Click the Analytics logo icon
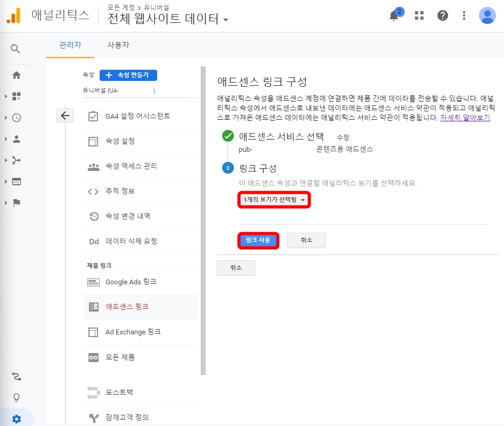Screen dimensions: 504x426 (x=14, y=15)
